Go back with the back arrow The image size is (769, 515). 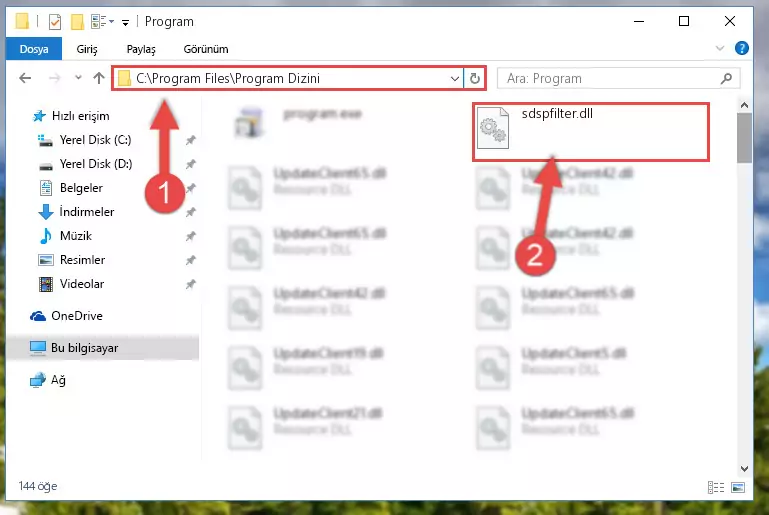25,78
